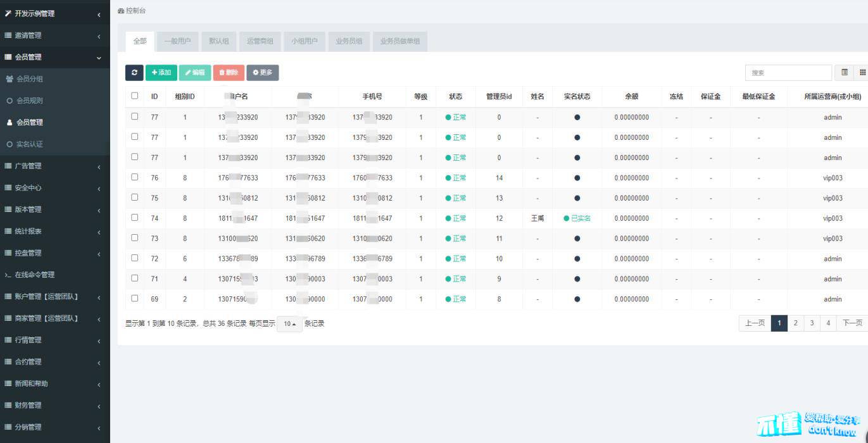Click the 下一页 next page button
The height and width of the screenshot is (443, 868).
[x=852, y=323]
